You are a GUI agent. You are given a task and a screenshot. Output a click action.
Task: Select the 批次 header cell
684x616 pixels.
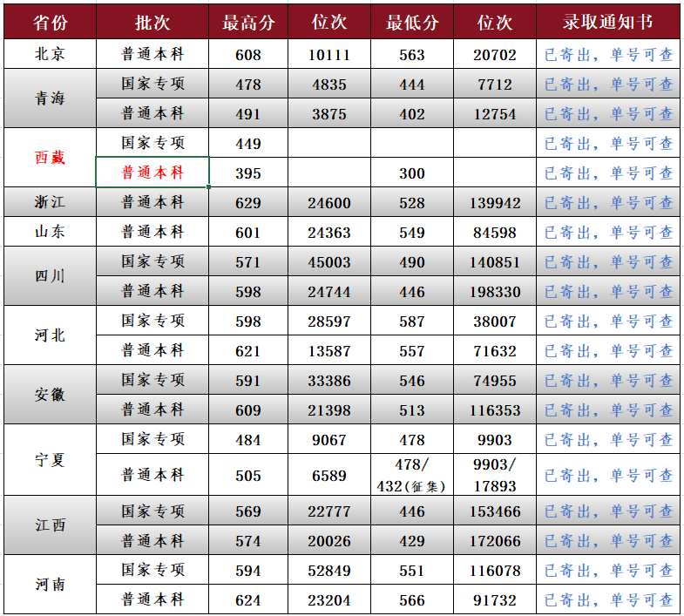[x=152, y=22]
